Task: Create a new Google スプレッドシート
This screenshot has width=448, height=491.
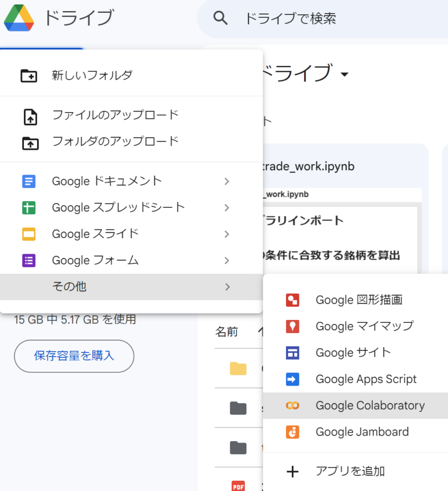Action: point(131,208)
